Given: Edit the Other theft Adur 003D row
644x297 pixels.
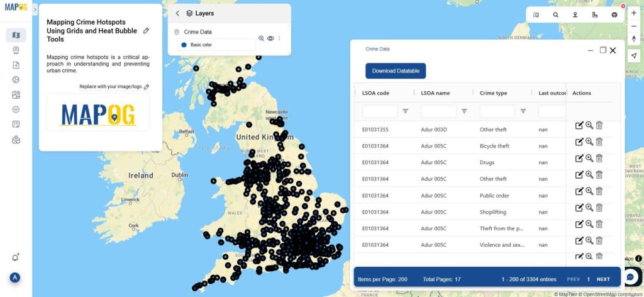Looking at the screenshot, I should coord(579,126).
